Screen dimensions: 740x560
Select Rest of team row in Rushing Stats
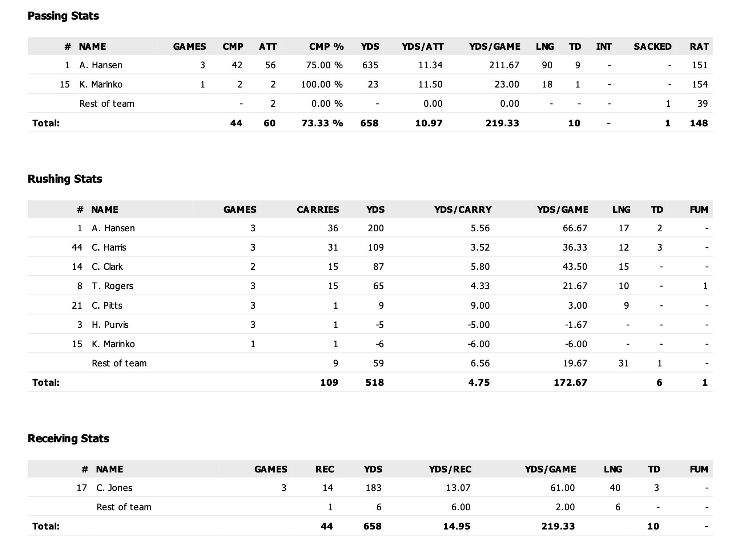pyautogui.click(x=370, y=363)
